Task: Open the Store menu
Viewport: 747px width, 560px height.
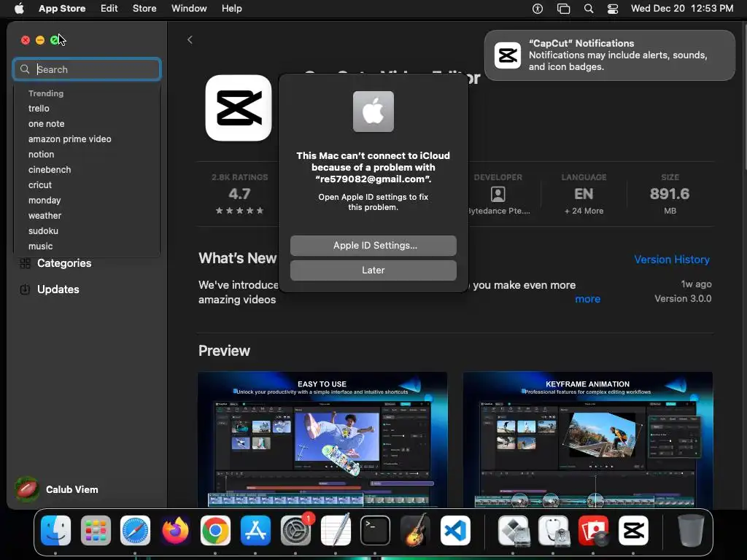Action: 144,8
